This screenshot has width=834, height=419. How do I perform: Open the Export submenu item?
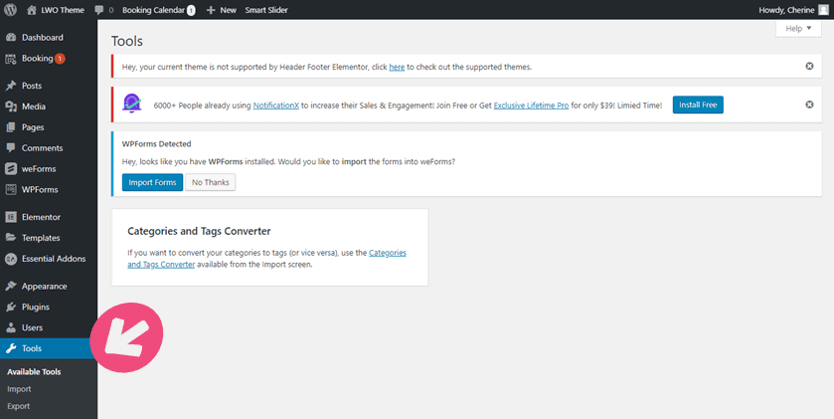19,406
